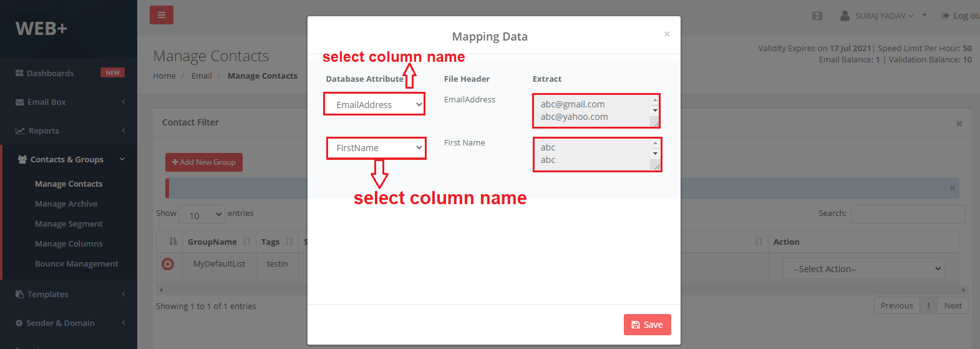Close the Mapping Data dialog
This screenshot has height=349, width=980.
667,34
